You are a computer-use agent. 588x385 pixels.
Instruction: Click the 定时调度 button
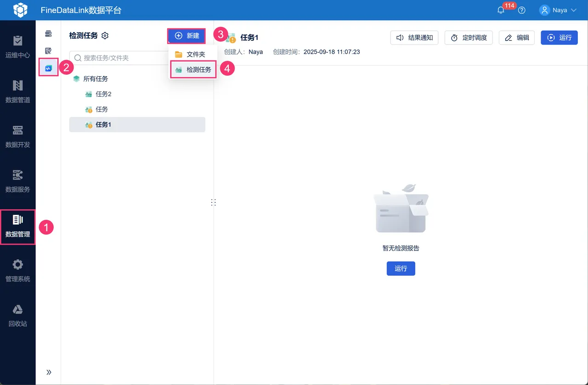pos(469,38)
